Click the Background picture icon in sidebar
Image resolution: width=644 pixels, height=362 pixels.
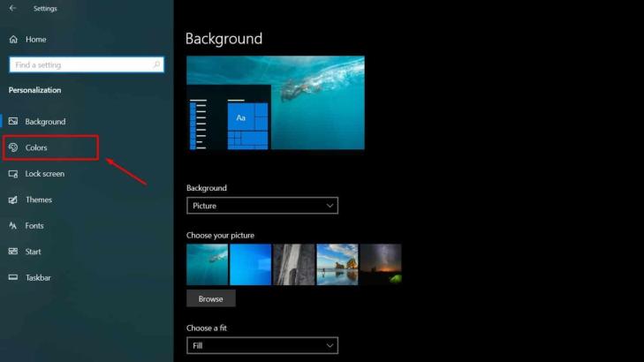[13, 122]
